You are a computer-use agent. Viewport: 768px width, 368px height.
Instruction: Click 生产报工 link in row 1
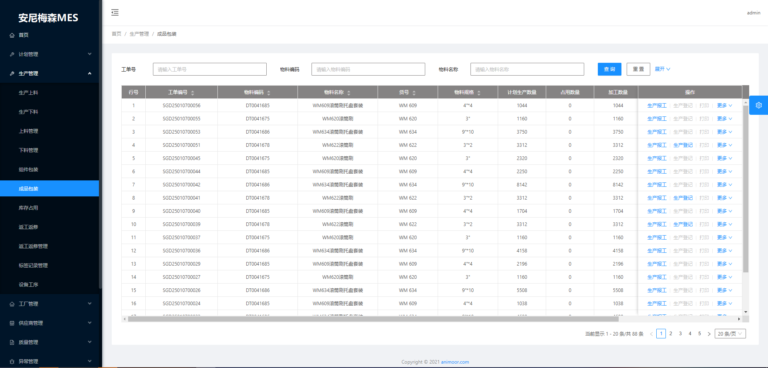656,105
